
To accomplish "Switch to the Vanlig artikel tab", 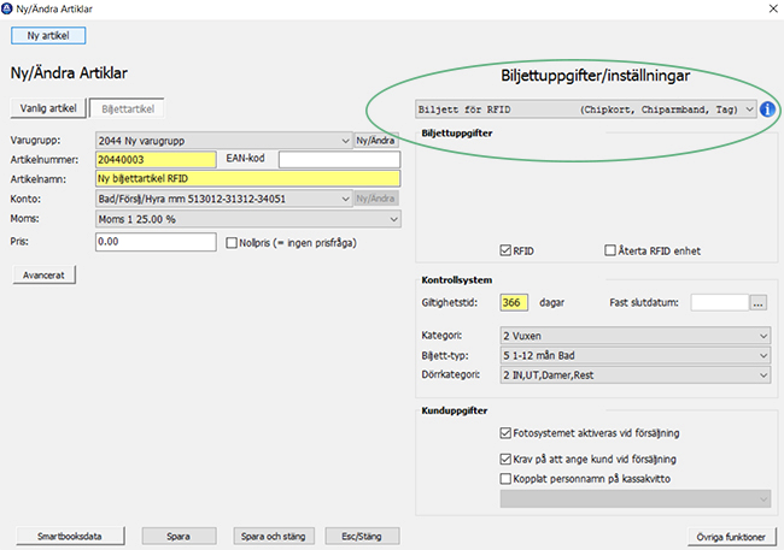I will pyautogui.click(x=48, y=108).
